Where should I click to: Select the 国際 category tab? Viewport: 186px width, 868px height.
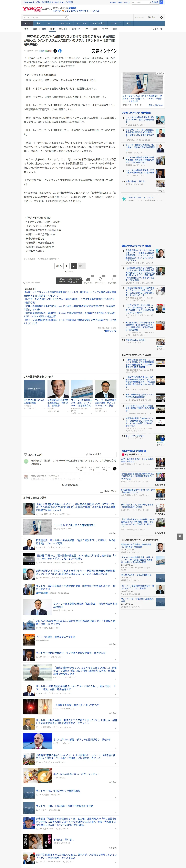click(44, 29)
